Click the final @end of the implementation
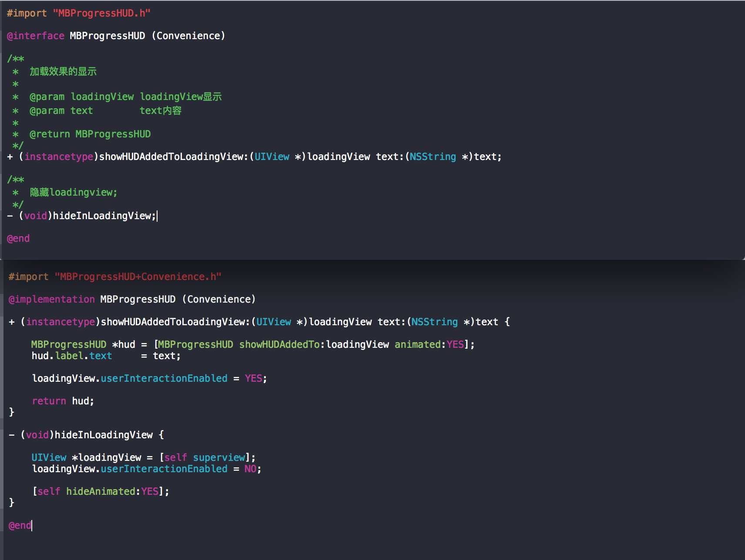 click(x=20, y=525)
